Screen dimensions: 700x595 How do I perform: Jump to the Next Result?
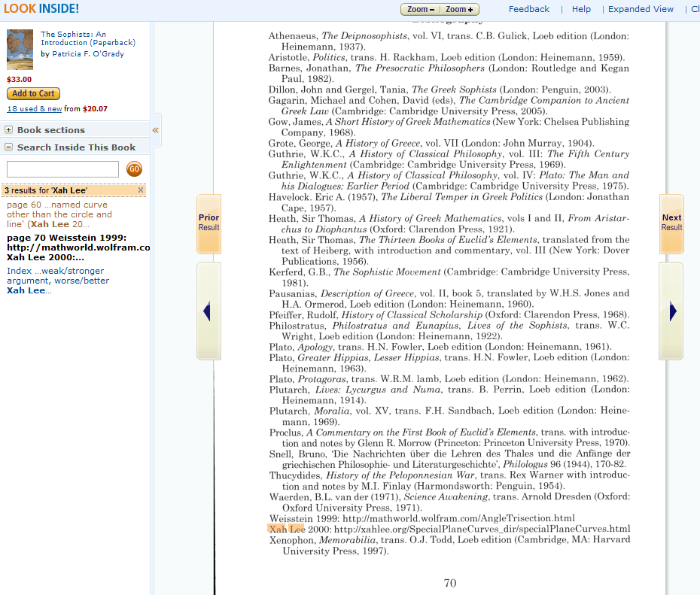(x=671, y=223)
